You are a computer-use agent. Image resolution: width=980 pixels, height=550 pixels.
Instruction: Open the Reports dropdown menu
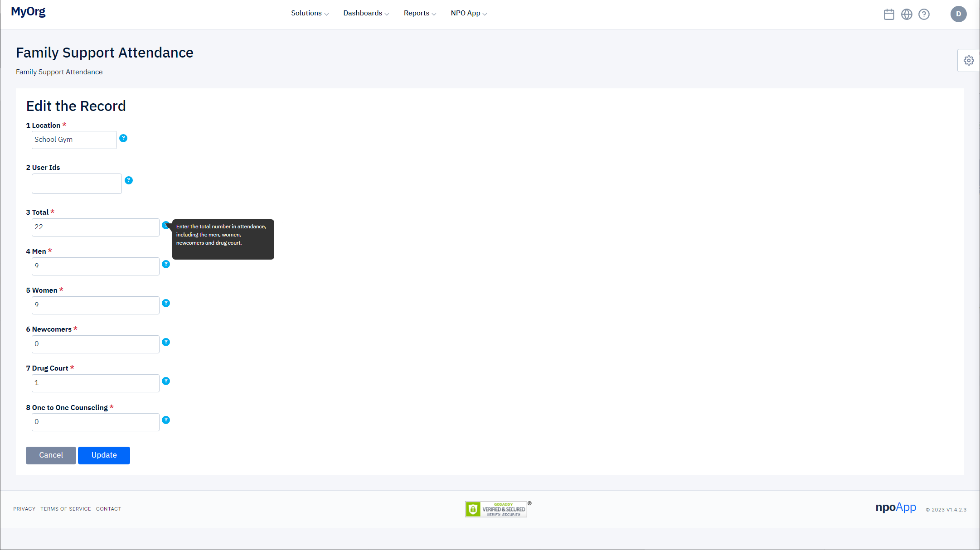click(420, 13)
